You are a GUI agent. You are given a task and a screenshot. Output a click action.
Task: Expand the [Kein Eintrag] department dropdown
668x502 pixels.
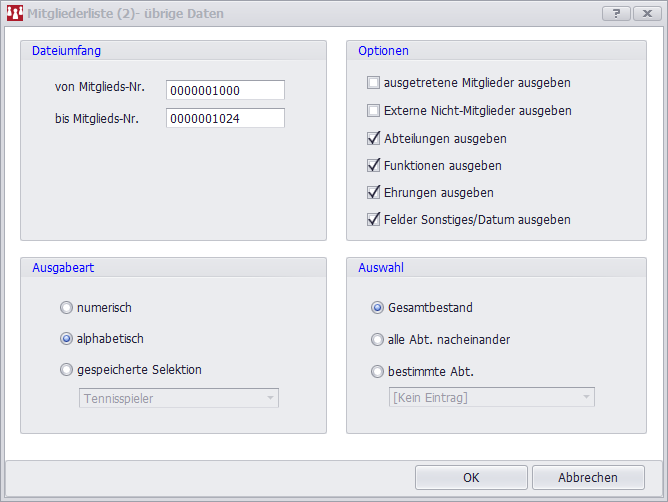click(x=490, y=398)
